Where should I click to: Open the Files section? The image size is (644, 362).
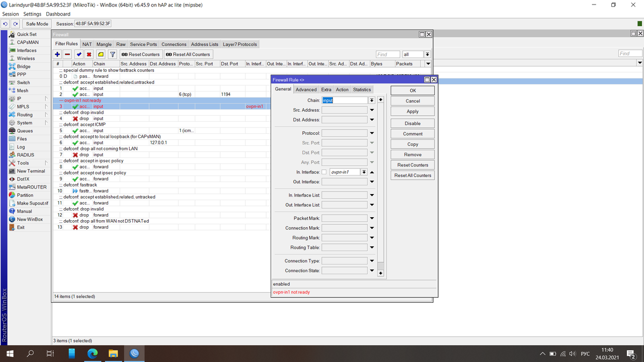22,139
